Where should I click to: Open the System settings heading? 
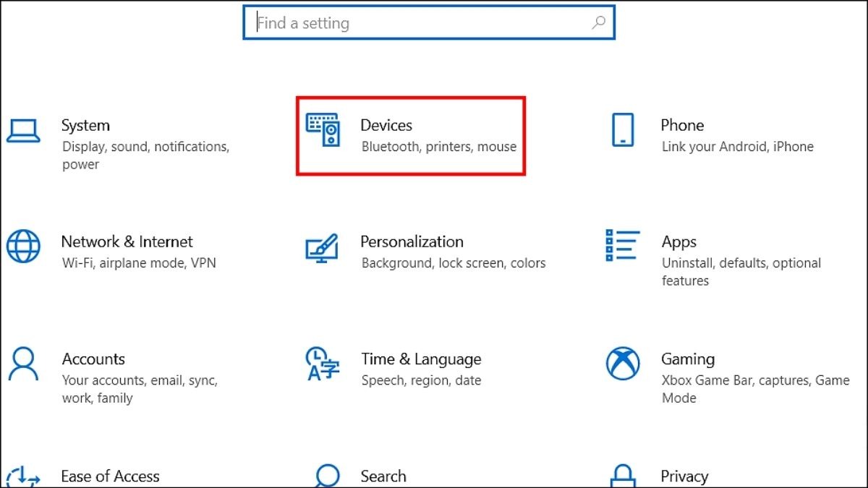85,125
